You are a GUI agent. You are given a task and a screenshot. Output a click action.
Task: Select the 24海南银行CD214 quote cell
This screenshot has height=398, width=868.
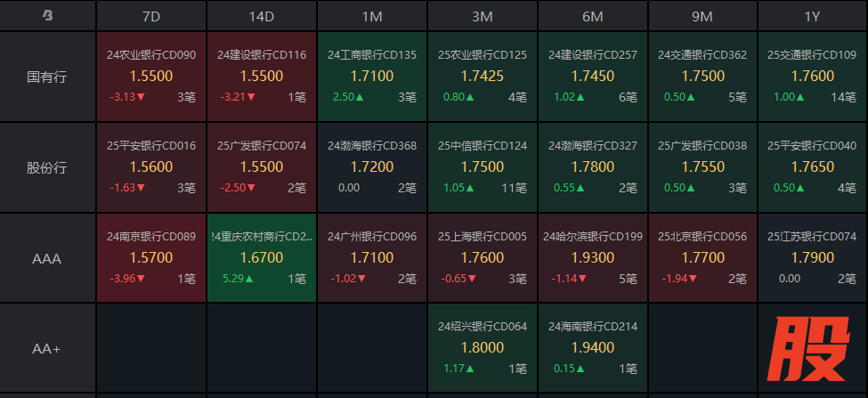(x=593, y=349)
